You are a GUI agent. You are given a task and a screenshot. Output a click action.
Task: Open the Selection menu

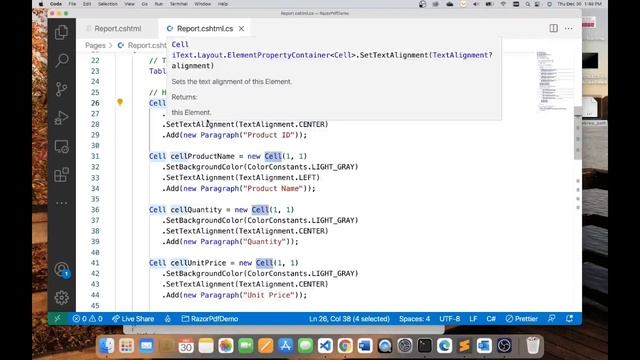point(108,4)
